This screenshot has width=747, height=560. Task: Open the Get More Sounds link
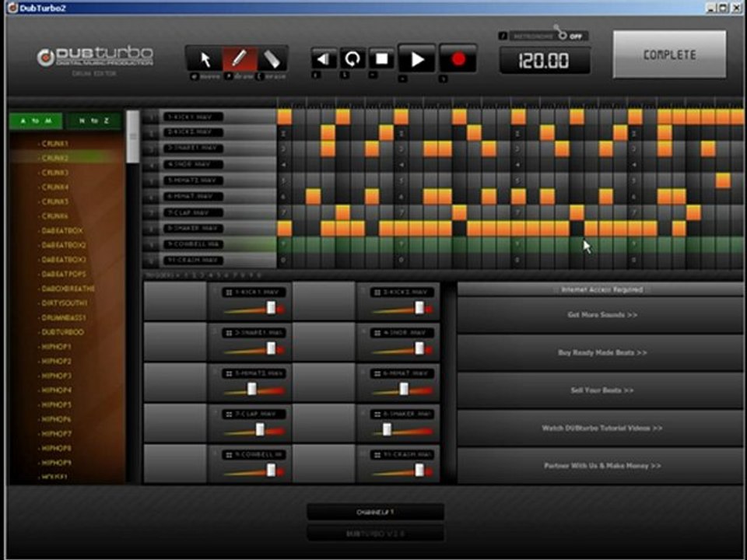coord(601,315)
